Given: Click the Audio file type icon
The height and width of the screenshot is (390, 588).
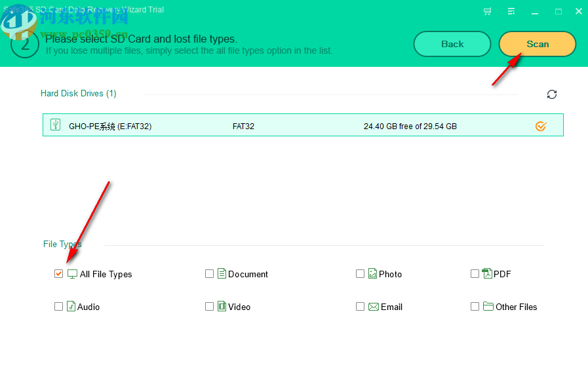Looking at the screenshot, I should (x=71, y=306).
